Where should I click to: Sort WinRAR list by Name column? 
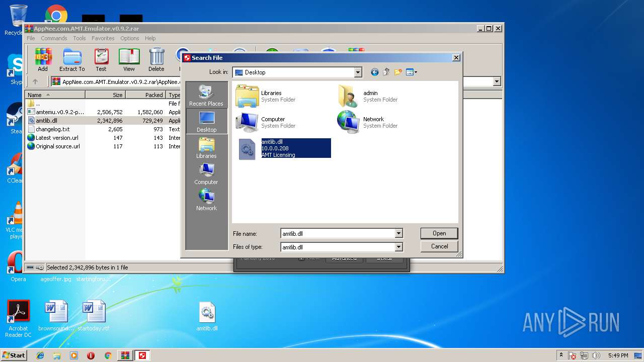[55, 95]
